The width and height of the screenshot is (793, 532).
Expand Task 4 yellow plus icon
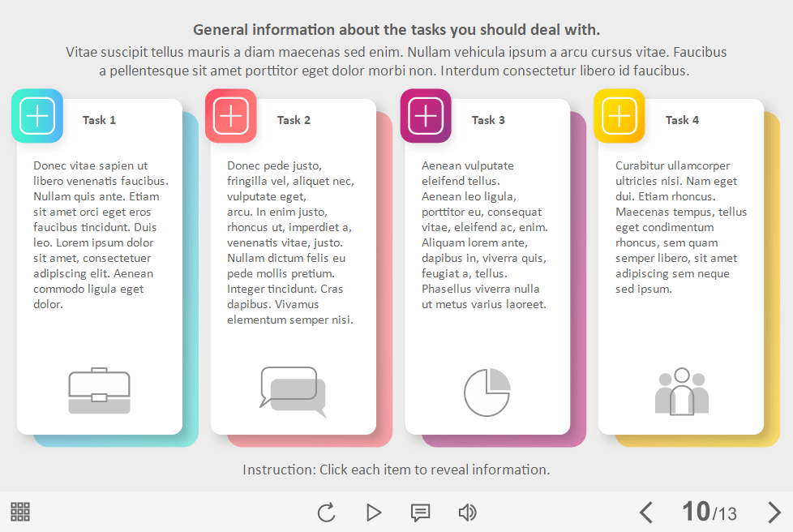point(619,116)
